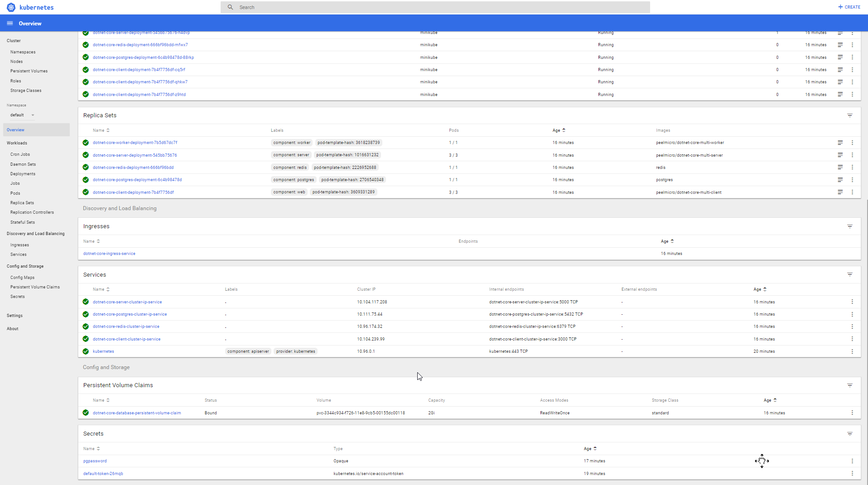Sort Services by Age
Image resolution: width=868 pixels, height=485 pixels.
[x=760, y=289]
